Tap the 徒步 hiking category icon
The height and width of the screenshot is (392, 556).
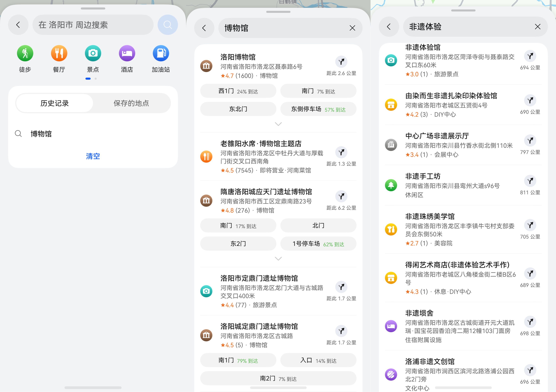pos(25,53)
